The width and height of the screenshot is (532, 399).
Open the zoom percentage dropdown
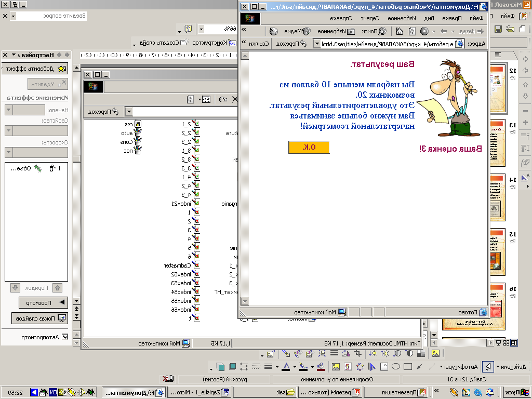click(x=201, y=29)
